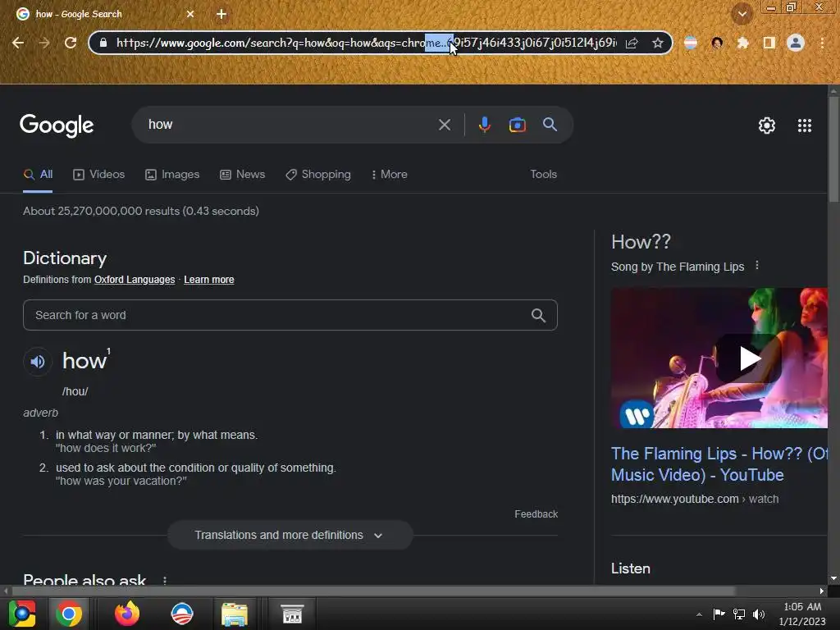The height and width of the screenshot is (630, 840).
Task: Switch to the News tab
Action: coord(243,175)
